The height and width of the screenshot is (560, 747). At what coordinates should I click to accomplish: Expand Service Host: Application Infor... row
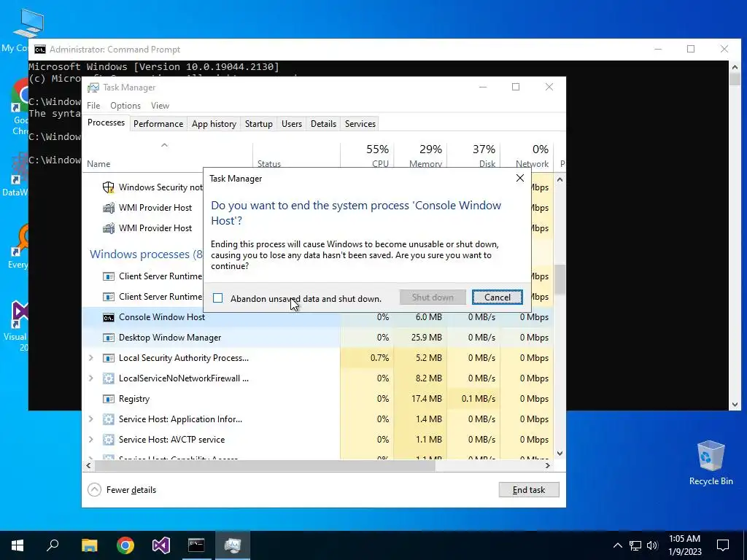91,419
